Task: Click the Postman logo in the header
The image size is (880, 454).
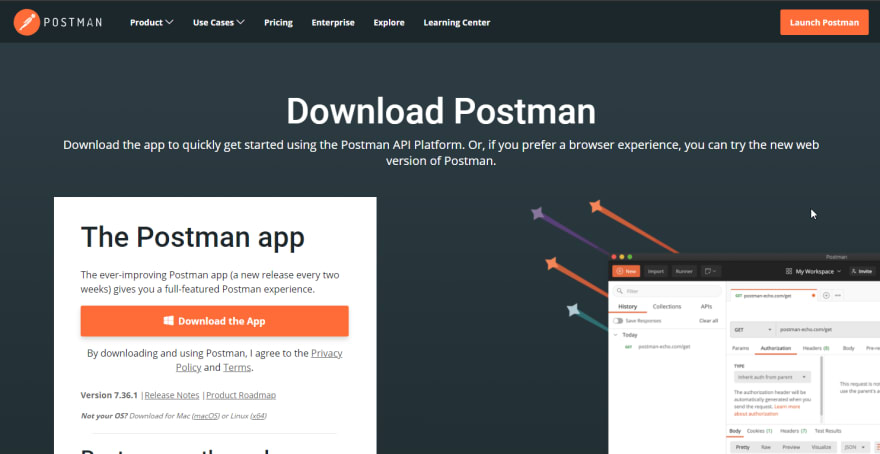Action: 58,22
